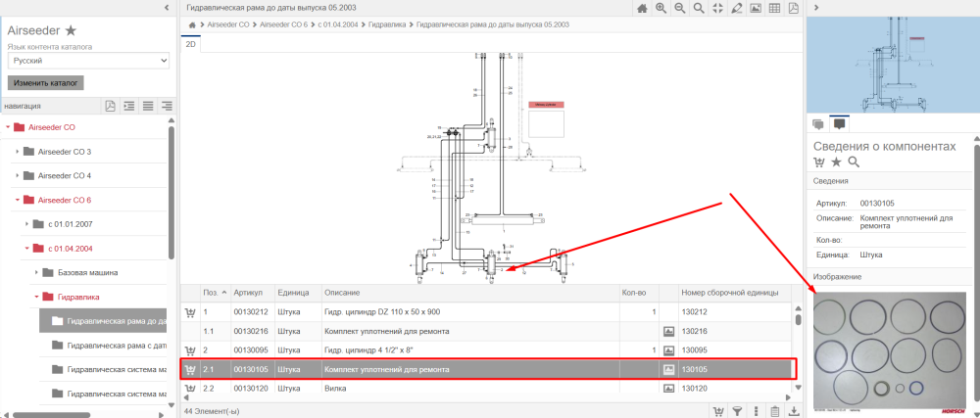The image size is (980, 418).
Task: Activate the pencil annotation tool
Action: (736, 8)
